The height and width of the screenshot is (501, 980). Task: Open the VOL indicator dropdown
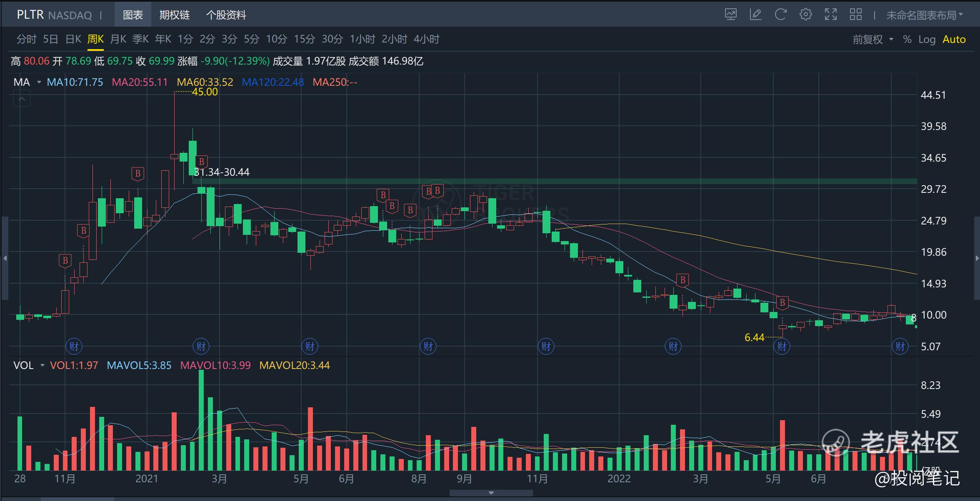coord(42,365)
